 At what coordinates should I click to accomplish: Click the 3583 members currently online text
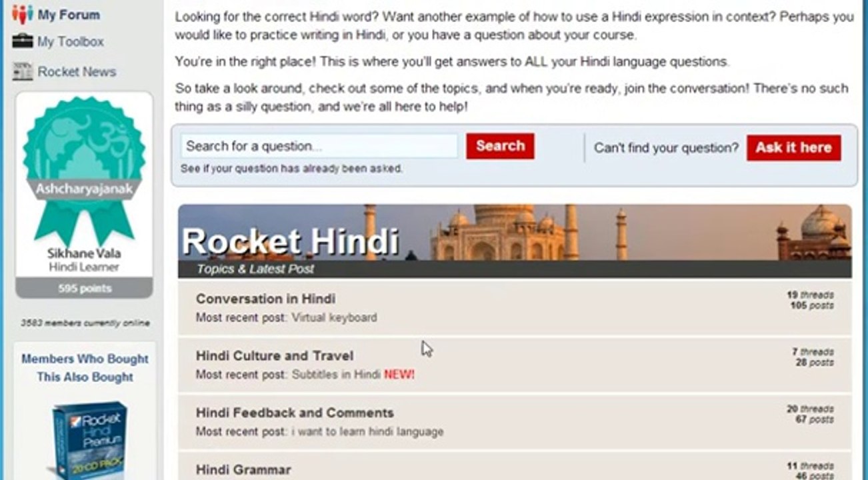[85, 323]
